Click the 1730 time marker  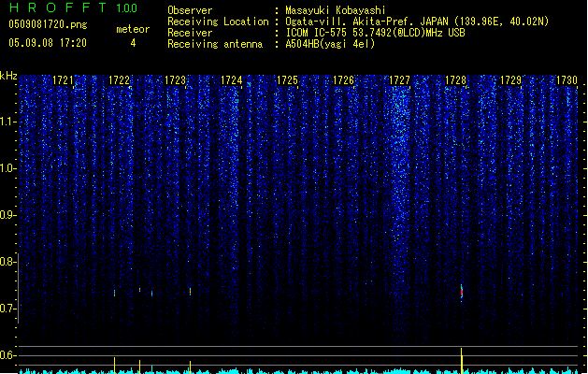tap(567, 80)
